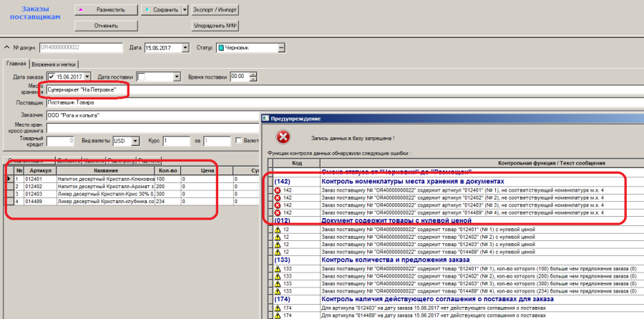Click the Место хранения field
The width and height of the screenshot is (644, 319).
(345, 89)
